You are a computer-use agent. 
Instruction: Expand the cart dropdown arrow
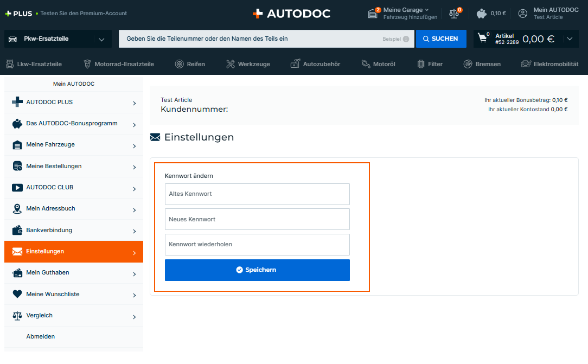point(568,39)
